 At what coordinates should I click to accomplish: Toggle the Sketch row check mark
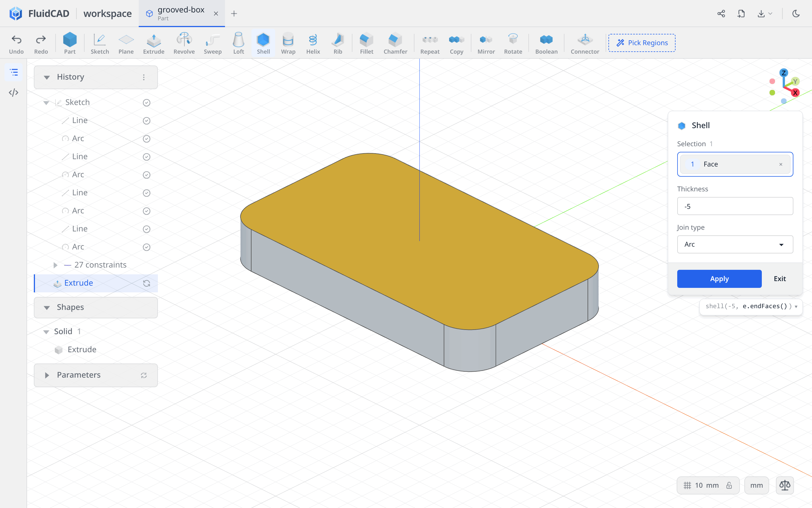point(147,102)
